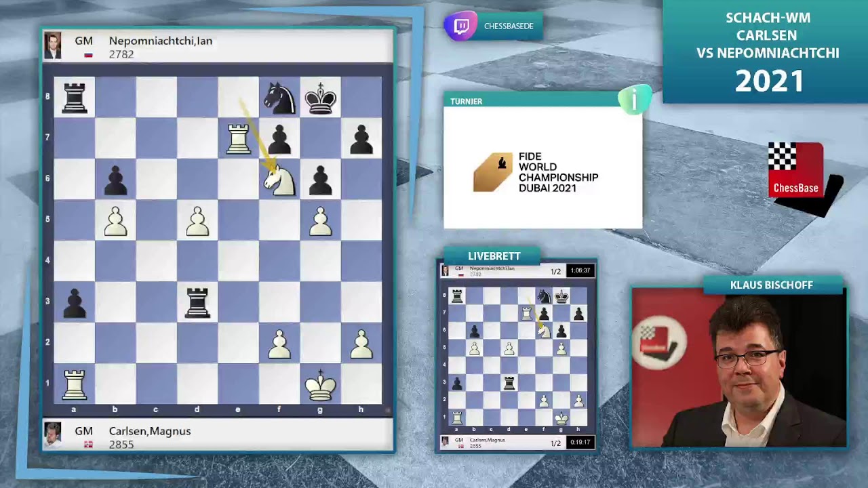The image size is (868, 488).
Task: Click the Carlsen,Magnus player name
Action: pyautogui.click(x=150, y=431)
